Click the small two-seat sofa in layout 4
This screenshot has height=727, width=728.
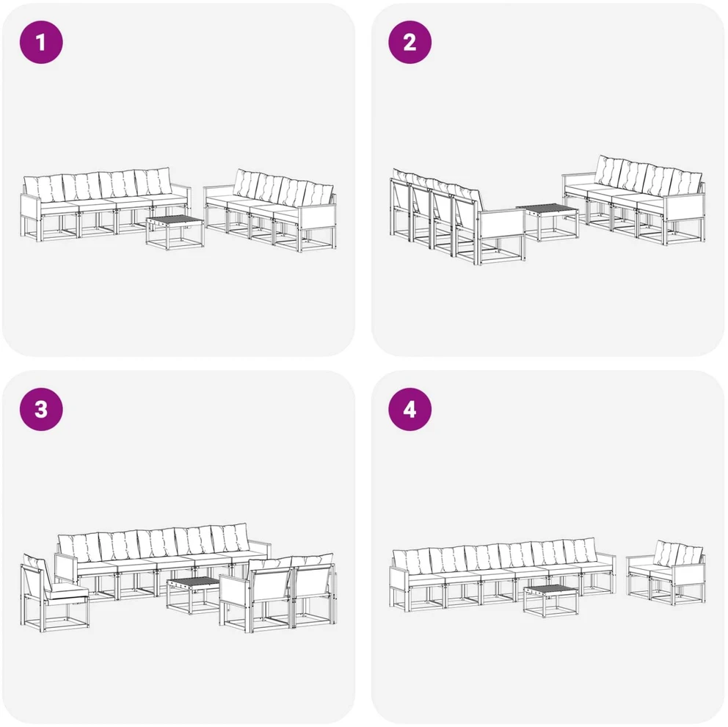click(x=666, y=574)
